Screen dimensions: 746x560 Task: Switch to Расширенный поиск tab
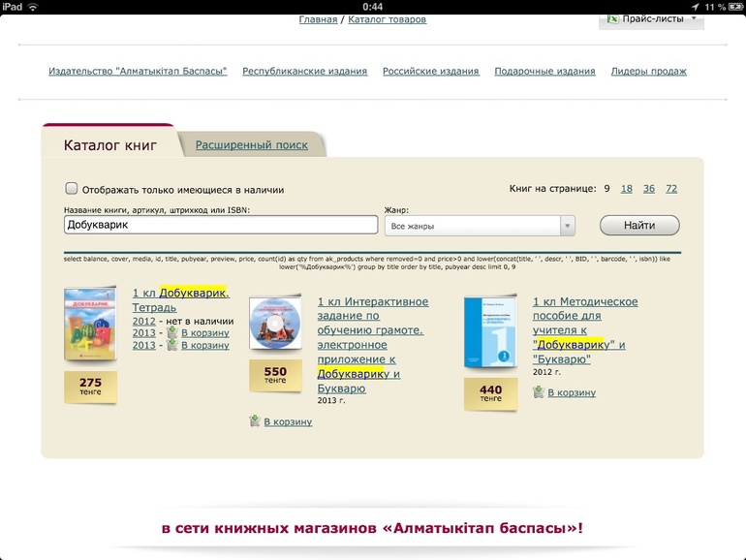coord(252,145)
